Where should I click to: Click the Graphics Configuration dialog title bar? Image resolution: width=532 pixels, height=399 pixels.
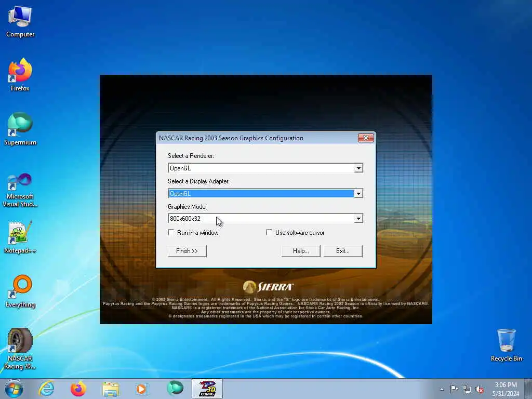click(257, 138)
